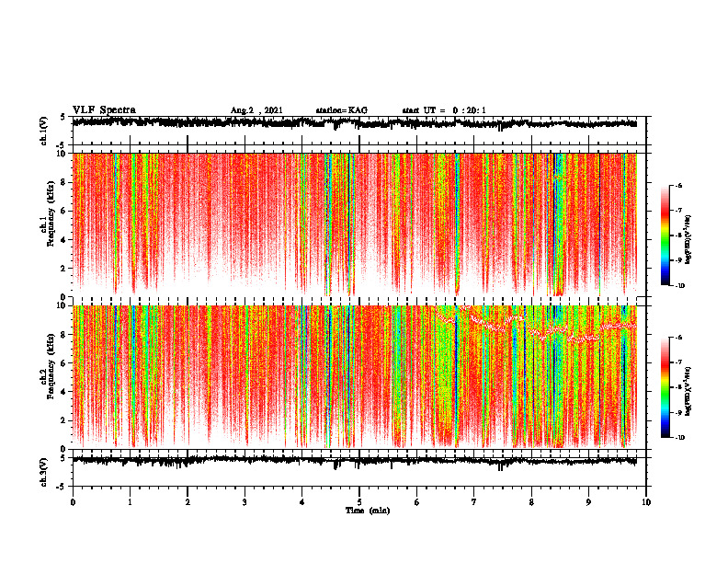Click the ch.2 color scale bar

click(665, 387)
